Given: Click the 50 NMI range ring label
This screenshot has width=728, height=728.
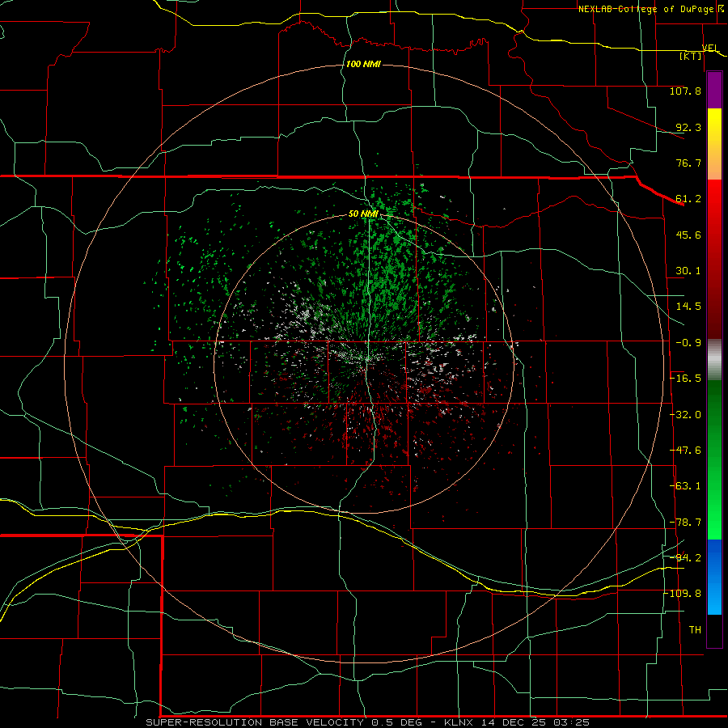Looking at the screenshot, I should click(x=363, y=214).
